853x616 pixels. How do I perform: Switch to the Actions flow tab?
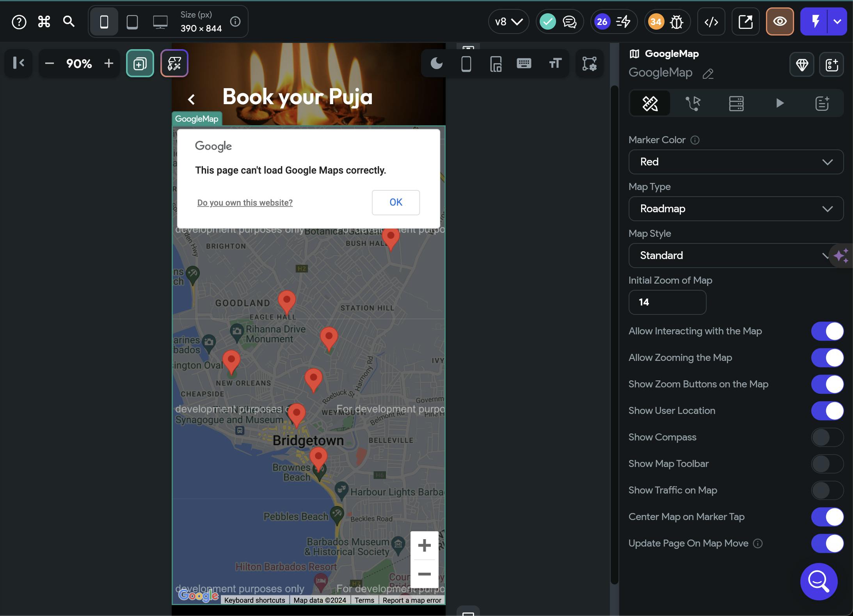[693, 103]
